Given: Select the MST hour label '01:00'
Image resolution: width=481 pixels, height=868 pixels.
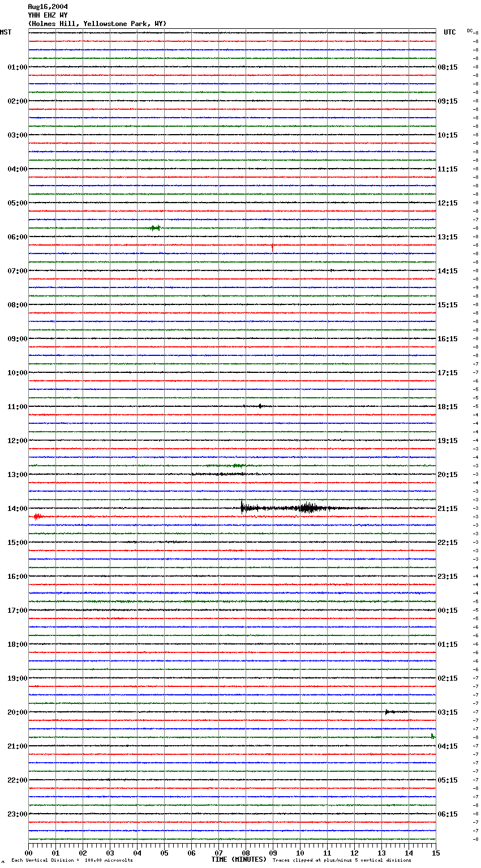Looking at the screenshot, I should tap(18, 67).
